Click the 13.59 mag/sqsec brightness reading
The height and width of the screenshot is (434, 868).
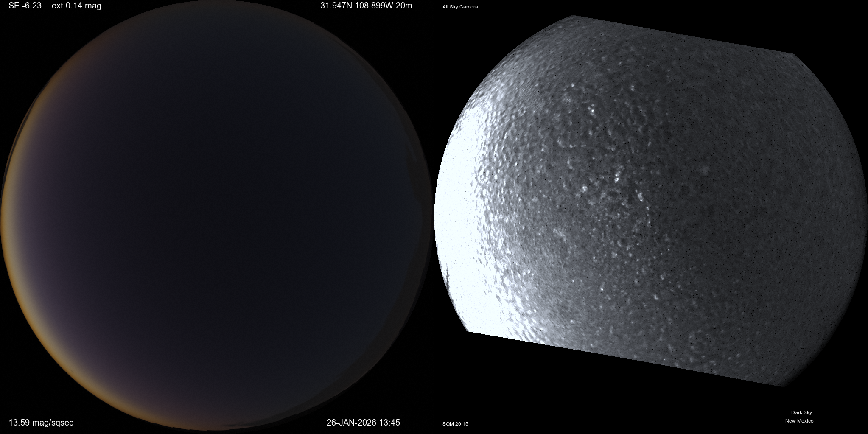tap(41, 423)
